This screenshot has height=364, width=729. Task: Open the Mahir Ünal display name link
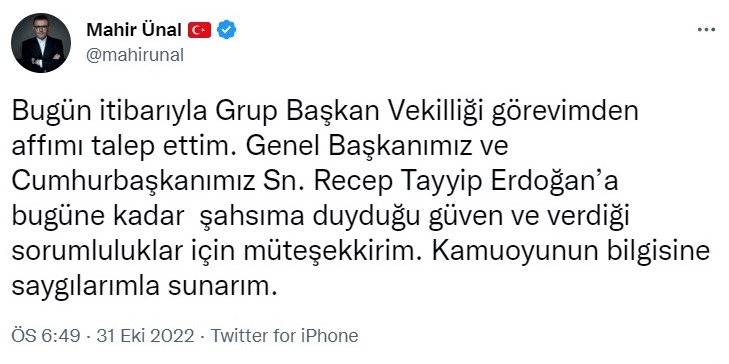[x=134, y=30]
